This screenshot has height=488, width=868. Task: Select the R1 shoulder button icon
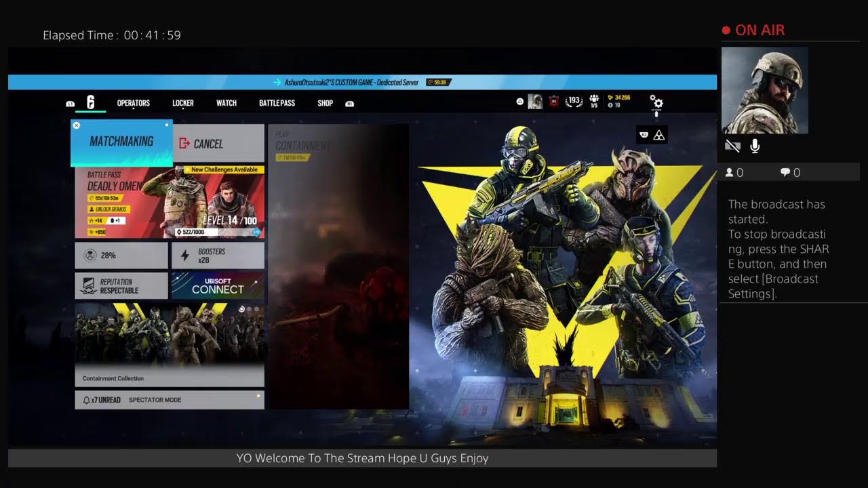point(350,104)
